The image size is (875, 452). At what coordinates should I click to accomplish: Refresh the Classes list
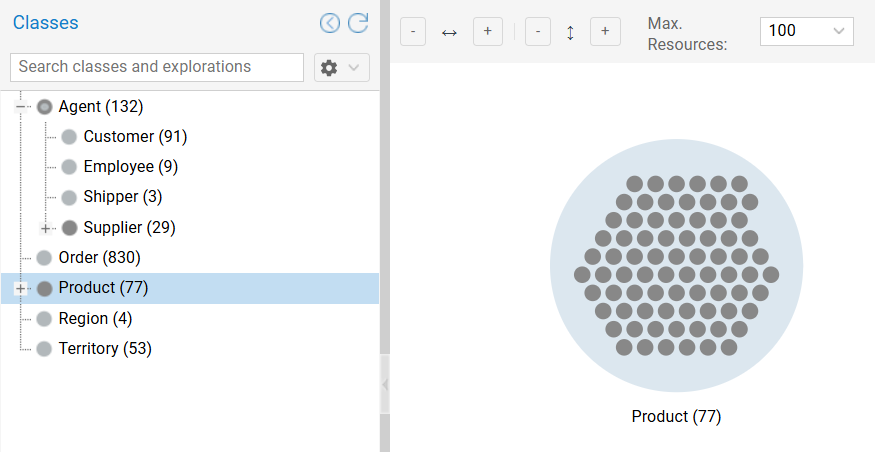[x=358, y=23]
